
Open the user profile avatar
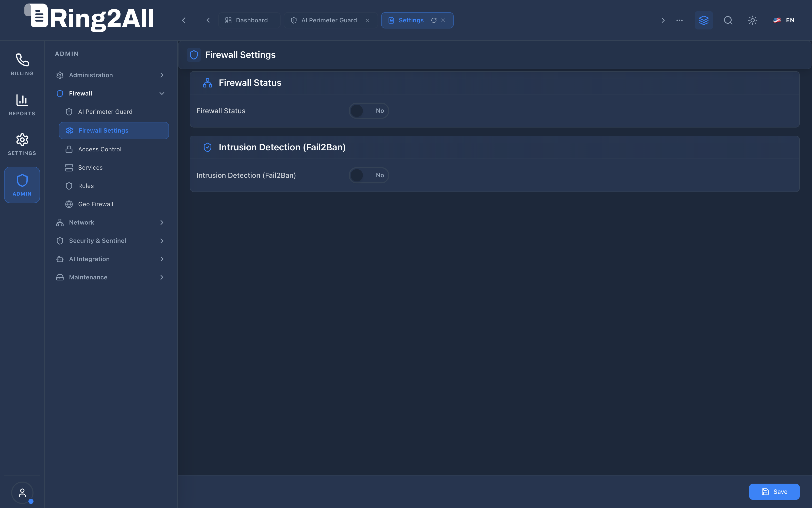(x=22, y=493)
